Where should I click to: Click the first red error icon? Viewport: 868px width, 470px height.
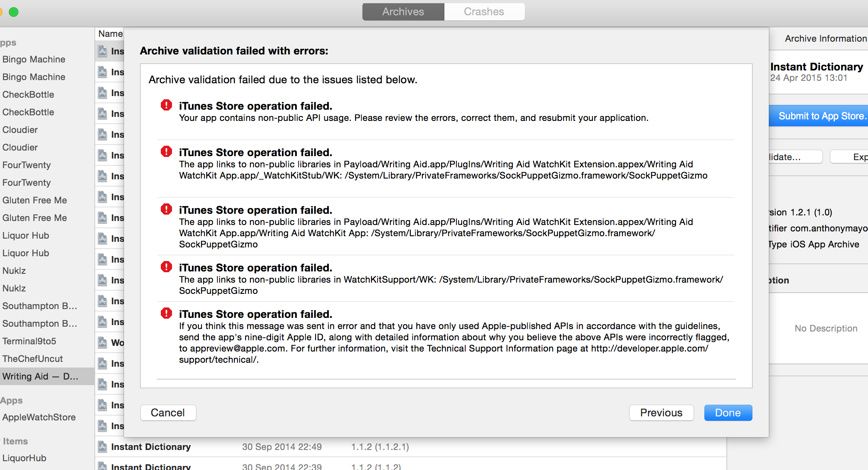coord(166,105)
